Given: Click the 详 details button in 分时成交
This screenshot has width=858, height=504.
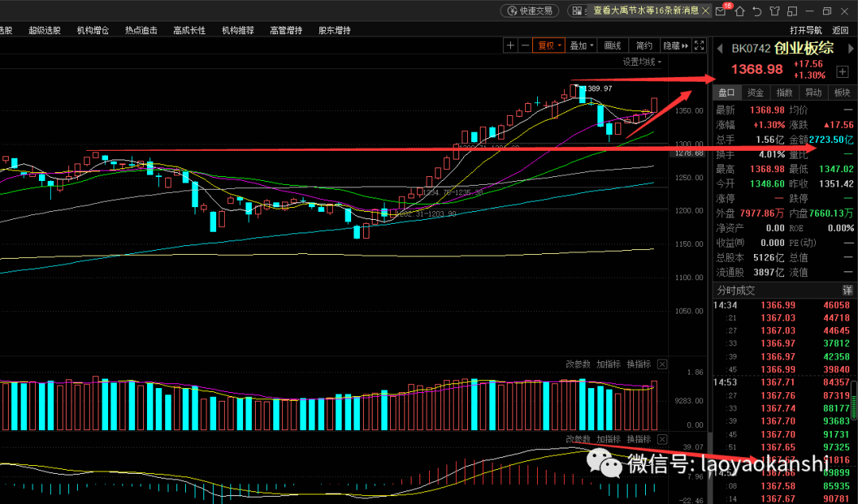Looking at the screenshot, I should [x=847, y=290].
